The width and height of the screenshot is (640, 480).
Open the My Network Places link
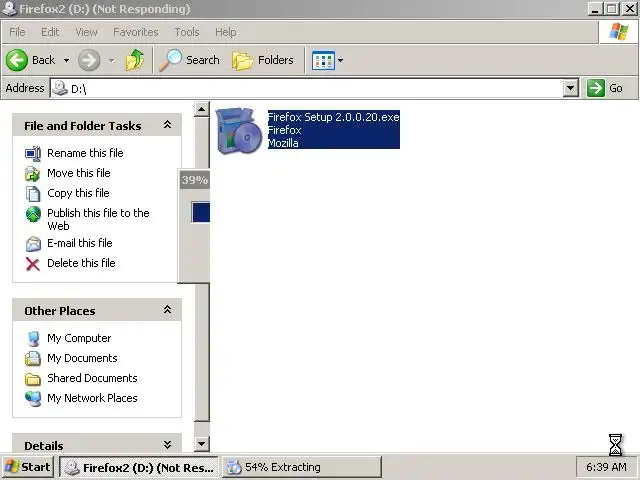pyautogui.click(x=92, y=398)
